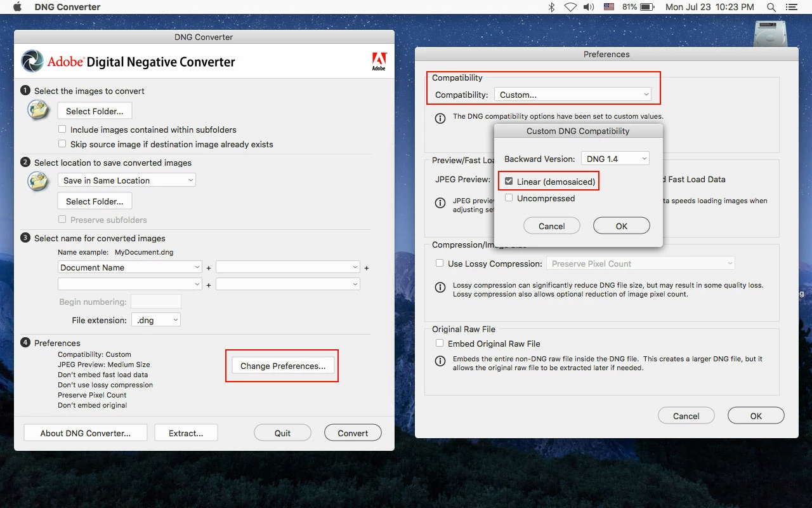Open Backward Version DNG 1.4 dropdown

(615, 159)
